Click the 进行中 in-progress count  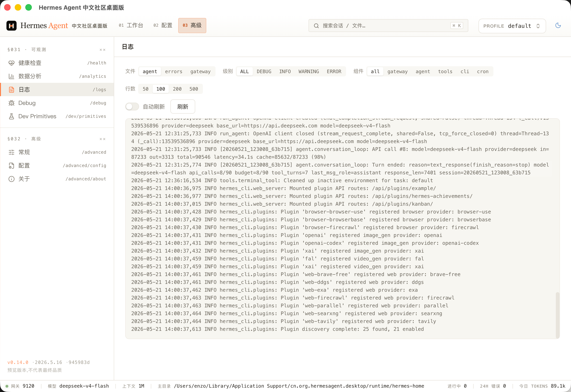(x=457, y=386)
